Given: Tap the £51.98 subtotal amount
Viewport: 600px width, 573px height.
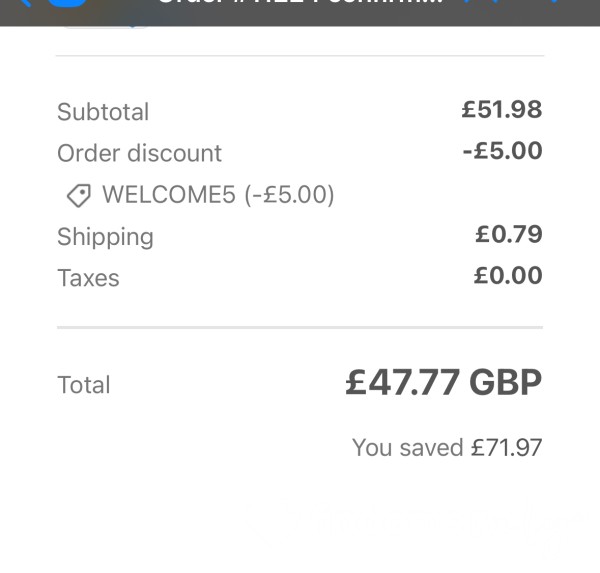Looking at the screenshot, I should coord(502,109).
